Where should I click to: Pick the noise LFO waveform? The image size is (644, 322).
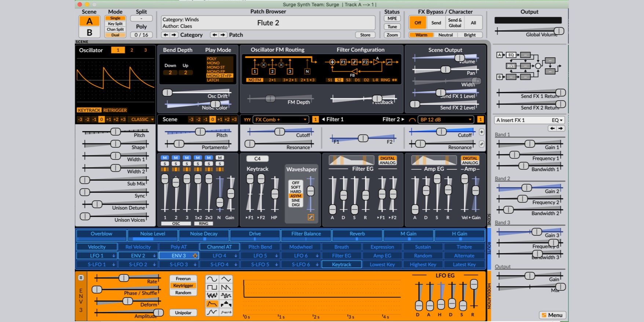coord(212,296)
